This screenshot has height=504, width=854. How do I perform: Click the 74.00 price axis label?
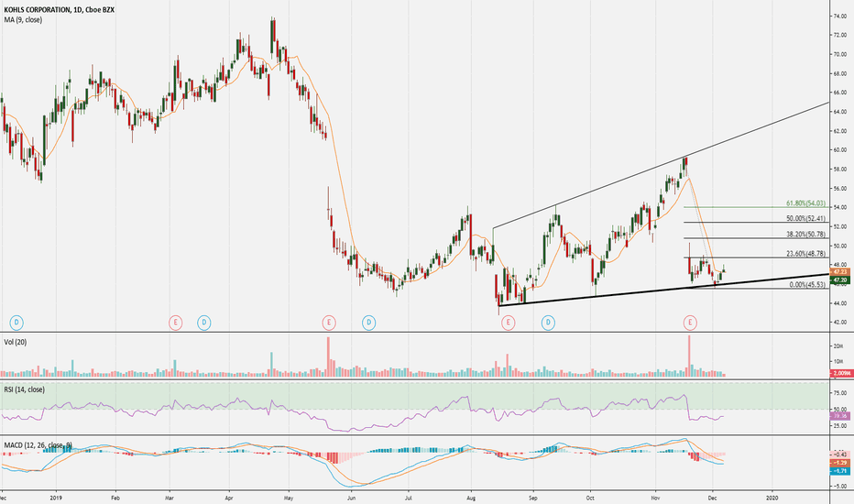(839, 16)
